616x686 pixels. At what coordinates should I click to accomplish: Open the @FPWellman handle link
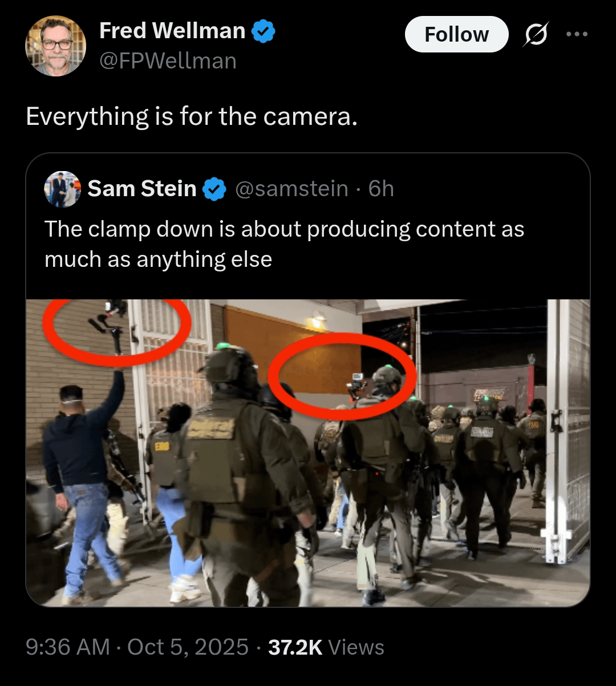click(168, 60)
